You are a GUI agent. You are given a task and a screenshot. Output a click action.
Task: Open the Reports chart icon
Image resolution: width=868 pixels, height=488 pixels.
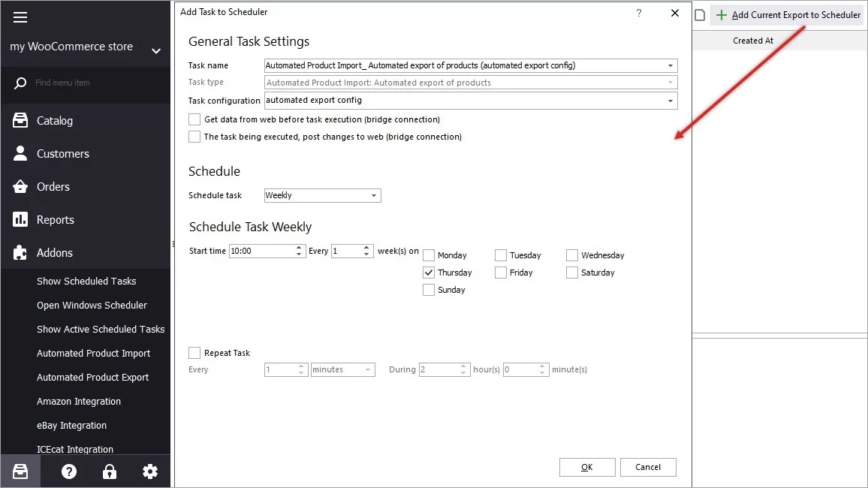tap(20, 219)
